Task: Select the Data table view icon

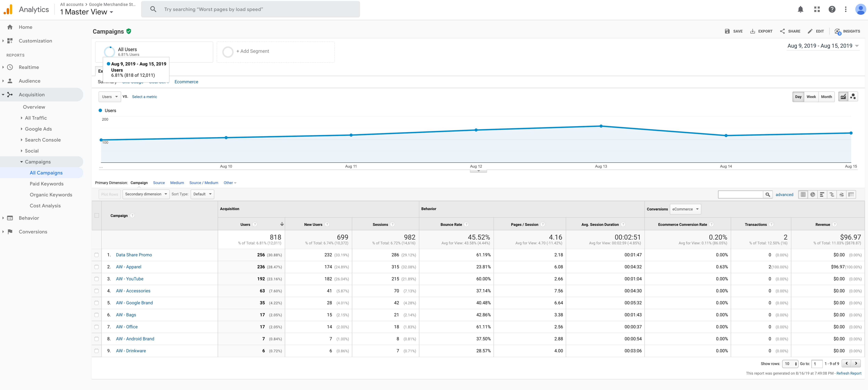Action: pos(803,195)
